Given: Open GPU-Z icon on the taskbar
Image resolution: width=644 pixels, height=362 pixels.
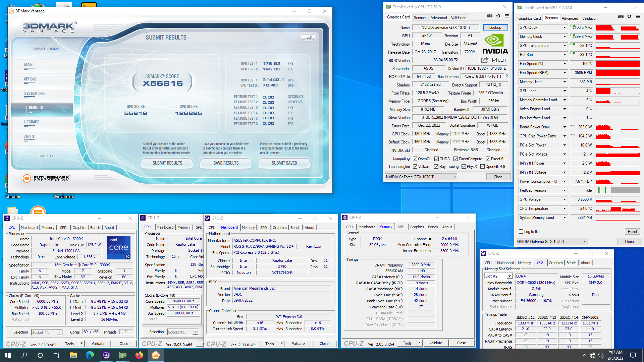Looking at the screenshot, I should click(x=122, y=355).
